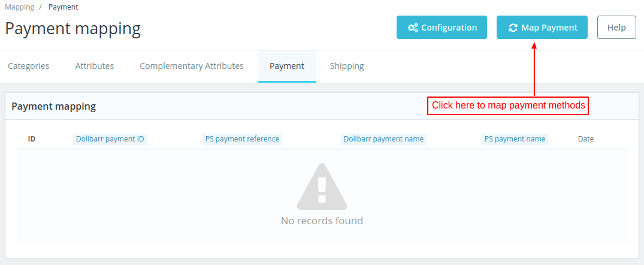Viewport: 644px width, 265px height.
Task: Click the No records found message
Action: (x=322, y=221)
